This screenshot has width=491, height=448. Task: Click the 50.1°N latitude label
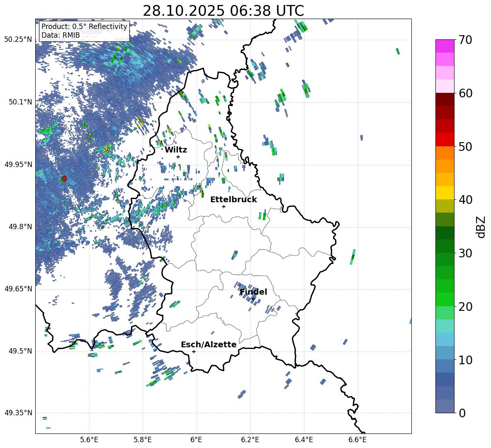coord(20,102)
